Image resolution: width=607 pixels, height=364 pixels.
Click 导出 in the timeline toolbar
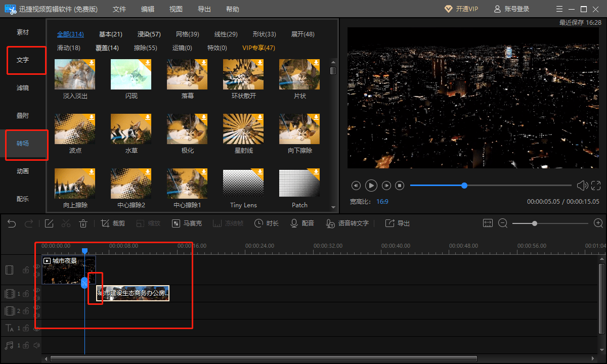point(398,223)
